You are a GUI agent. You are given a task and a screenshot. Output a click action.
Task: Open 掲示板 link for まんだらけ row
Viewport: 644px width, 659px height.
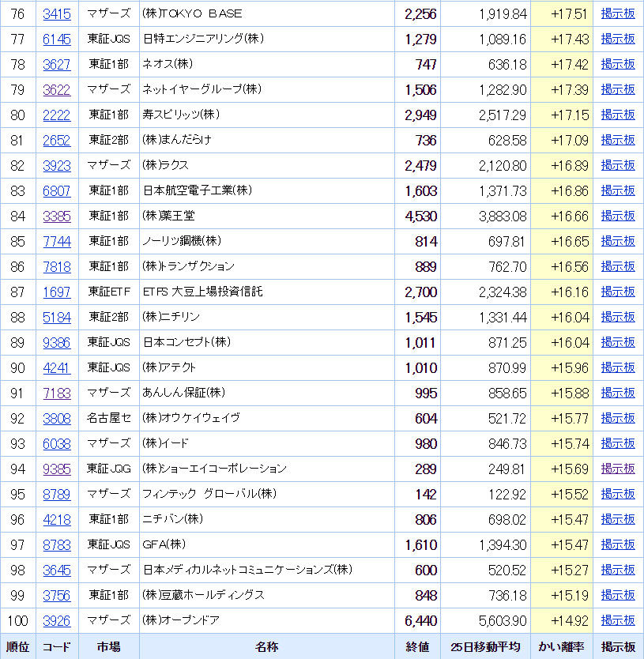pos(618,140)
